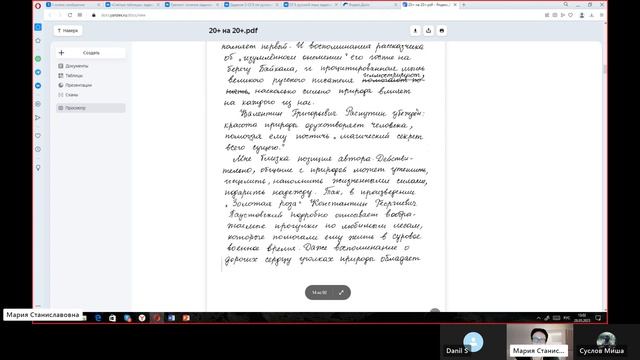Select the active 20+ на 20+.pdf tab
The image size is (640, 360).
click(x=429, y=5)
